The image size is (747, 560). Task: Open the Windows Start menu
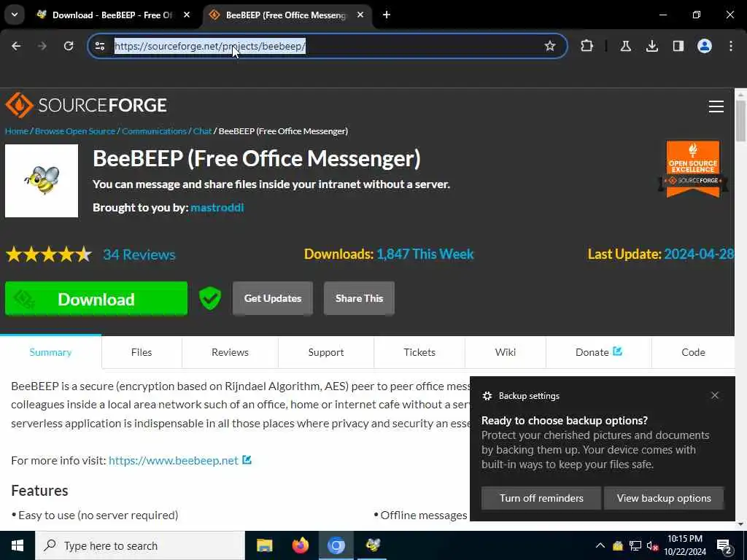coord(18,545)
